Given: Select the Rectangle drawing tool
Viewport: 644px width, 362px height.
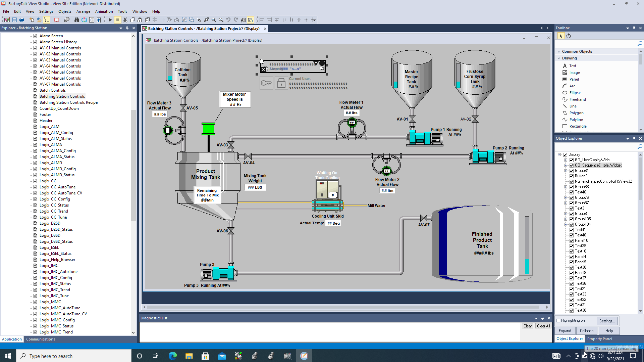Looking at the screenshot, I should point(578,126).
